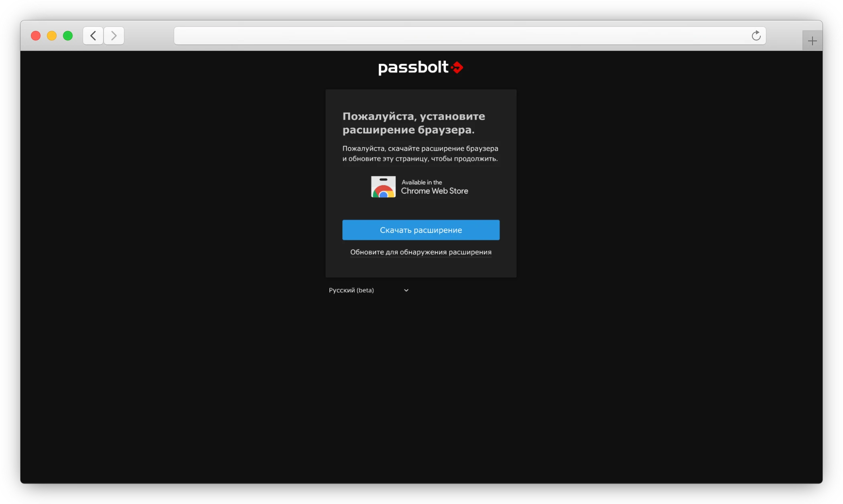This screenshot has width=843, height=504.
Task: Open a new tab with the plus icon
Action: (x=812, y=41)
